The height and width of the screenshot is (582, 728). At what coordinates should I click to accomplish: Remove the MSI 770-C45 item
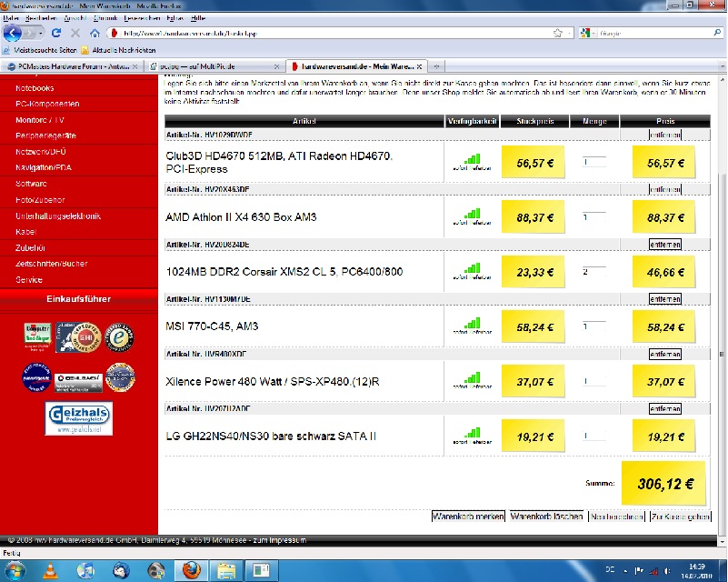[665, 299]
